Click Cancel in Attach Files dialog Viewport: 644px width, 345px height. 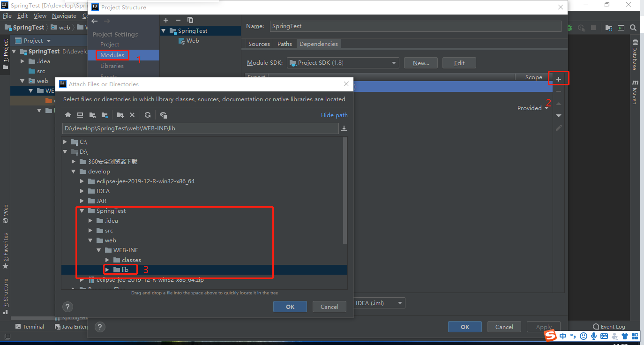click(329, 307)
